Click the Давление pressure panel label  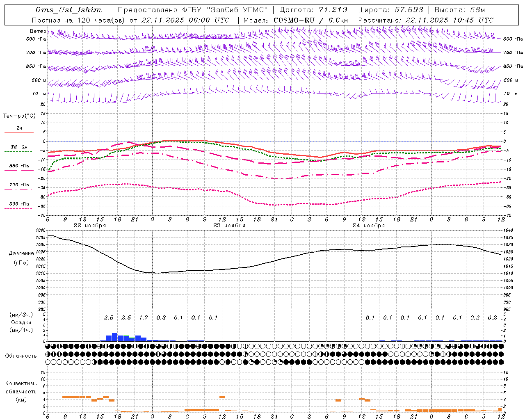coord(21,253)
